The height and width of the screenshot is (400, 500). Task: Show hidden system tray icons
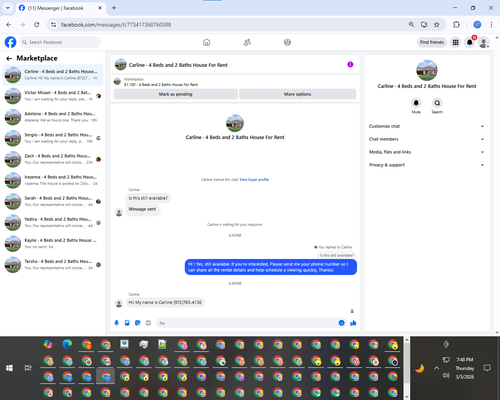point(436,368)
